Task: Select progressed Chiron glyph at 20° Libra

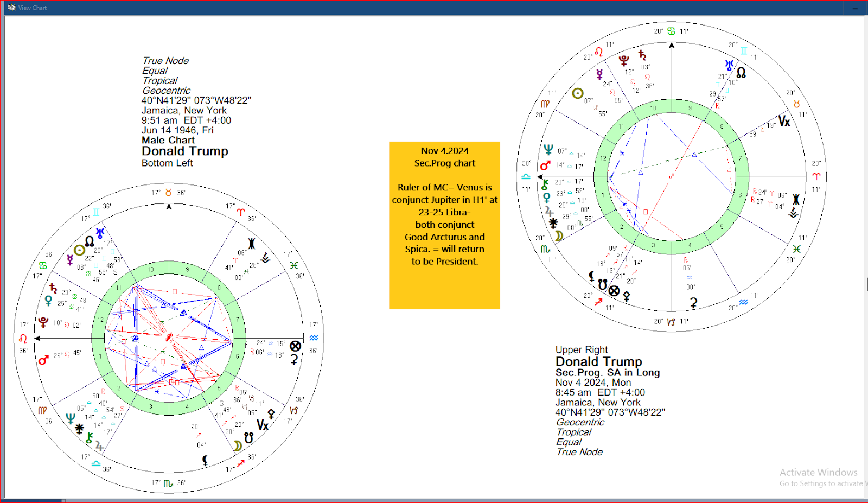Action: (x=545, y=184)
